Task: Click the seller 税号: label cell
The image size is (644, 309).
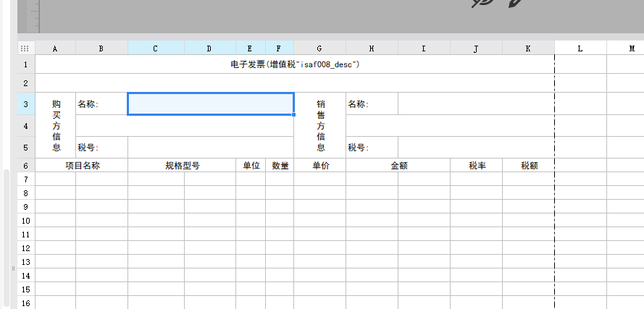Action: point(372,148)
